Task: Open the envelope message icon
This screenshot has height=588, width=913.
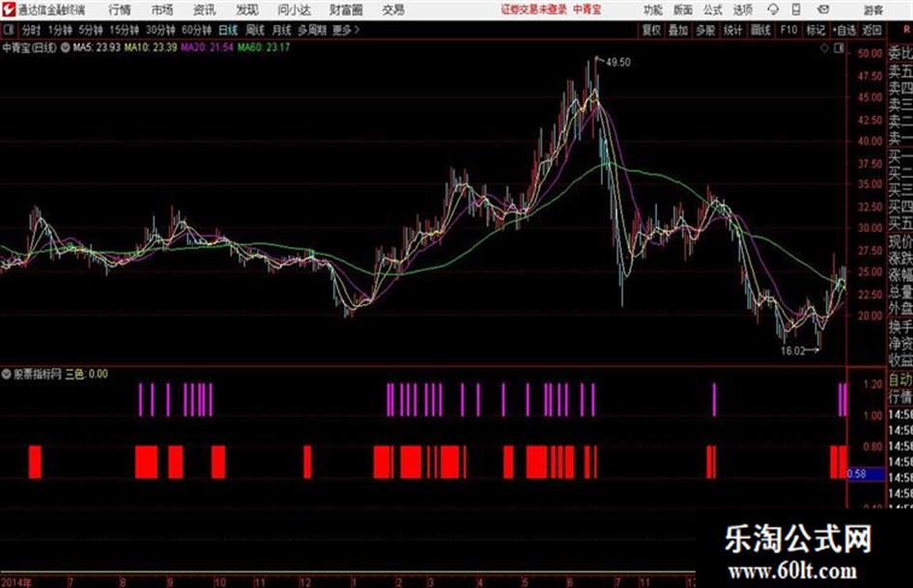Action: point(823,10)
